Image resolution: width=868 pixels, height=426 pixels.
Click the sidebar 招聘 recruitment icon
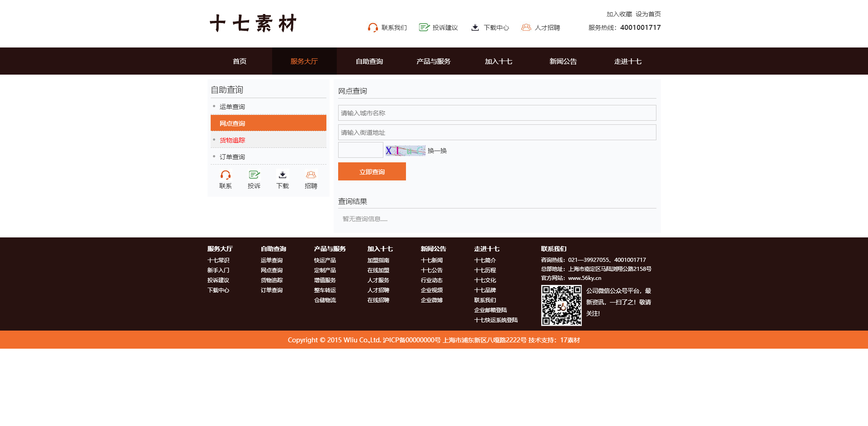(x=311, y=175)
